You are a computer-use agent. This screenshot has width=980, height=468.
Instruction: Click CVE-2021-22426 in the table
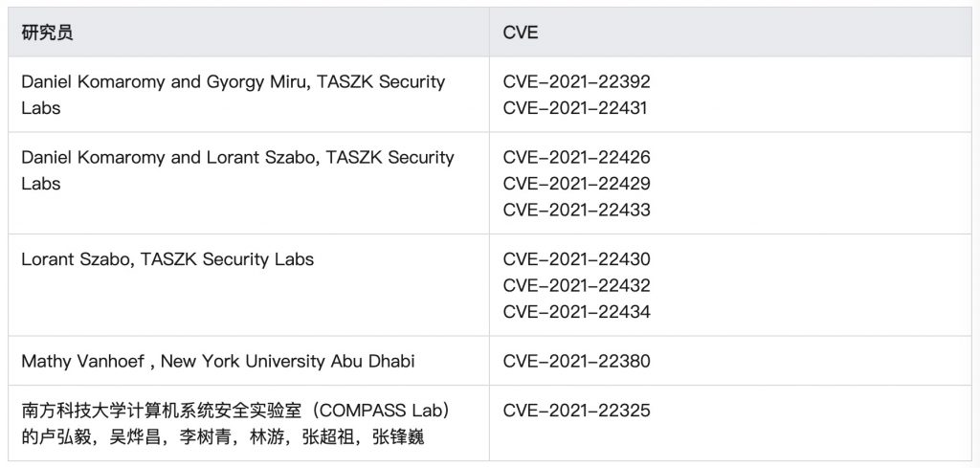(x=576, y=158)
